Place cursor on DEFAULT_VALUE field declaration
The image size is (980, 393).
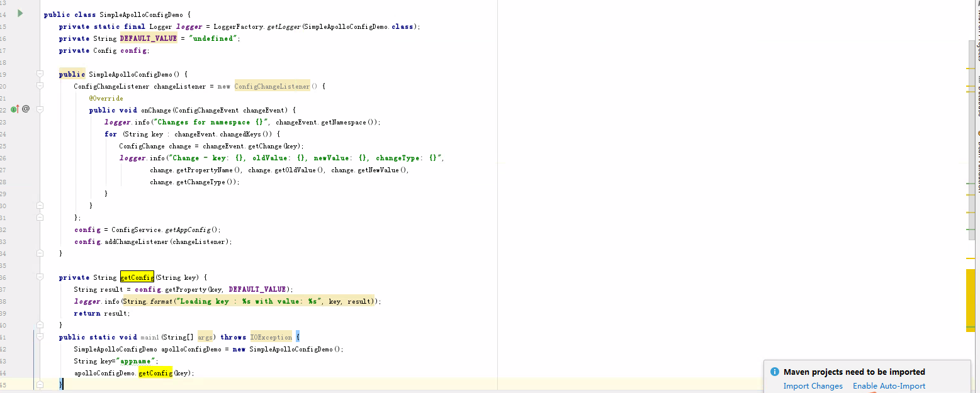pyautogui.click(x=149, y=38)
